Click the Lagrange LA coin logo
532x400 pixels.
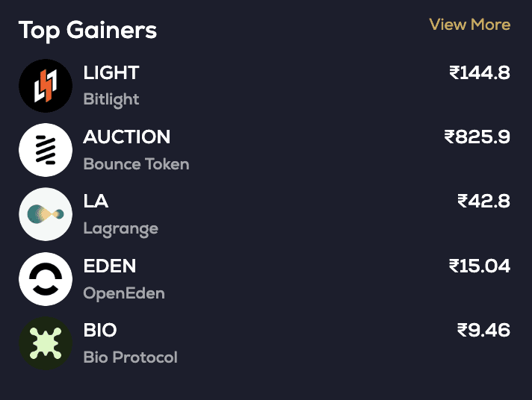46,214
